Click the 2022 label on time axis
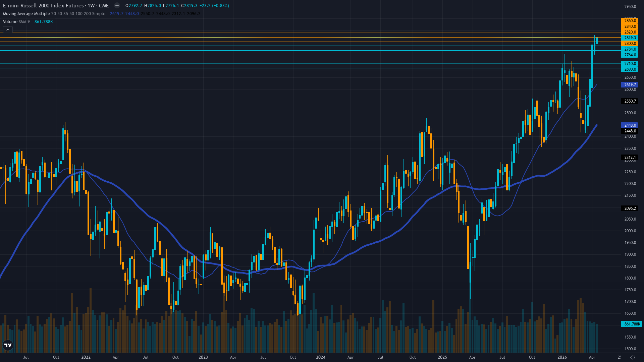The width and height of the screenshot is (644, 362). pos(86,357)
